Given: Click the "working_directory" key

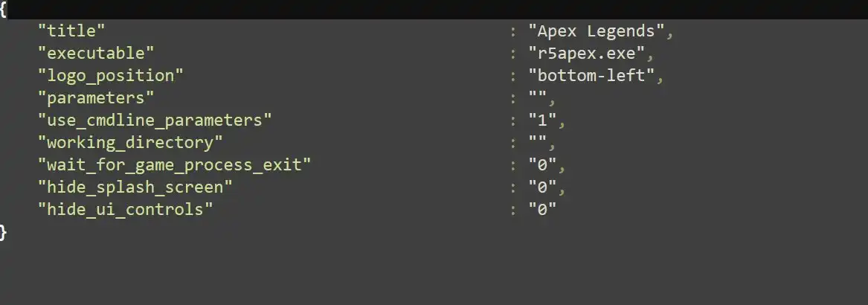Looking at the screenshot, I should tap(131, 142).
